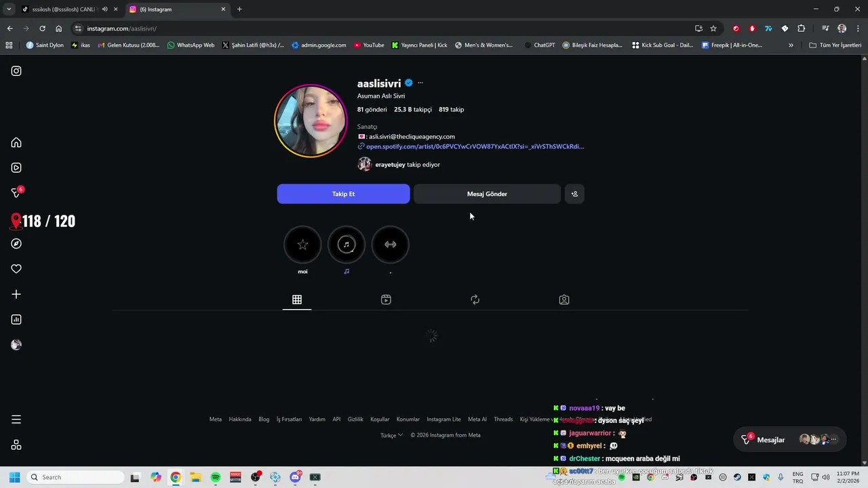Click taskbar Search box
This screenshot has height=488, width=868.
pyautogui.click(x=75, y=477)
